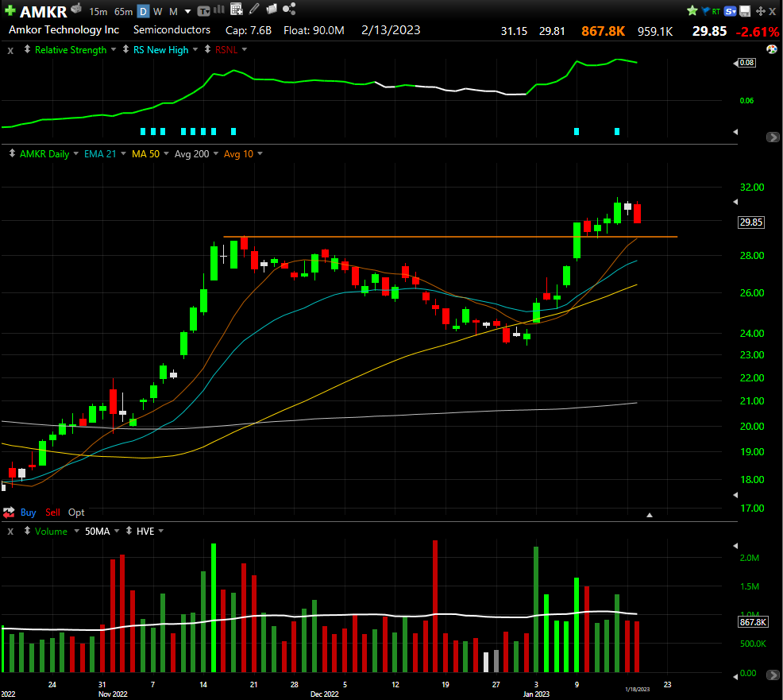Click the save floppy disk icon
783x700 pixels.
tap(745, 11)
